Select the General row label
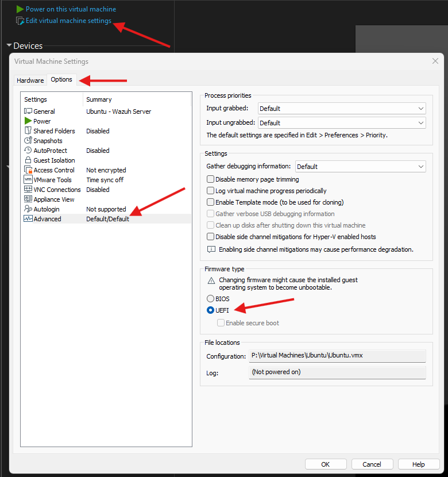 (44, 111)
